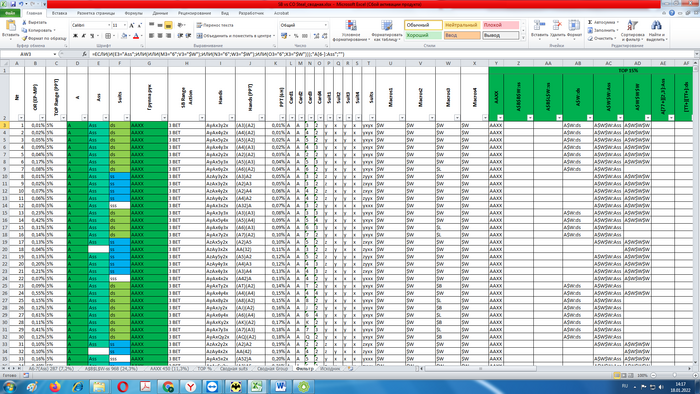Screen dimensions: 700x394
Task: Open the Conditional Formatting icon
Action: (x=351, y=25)
